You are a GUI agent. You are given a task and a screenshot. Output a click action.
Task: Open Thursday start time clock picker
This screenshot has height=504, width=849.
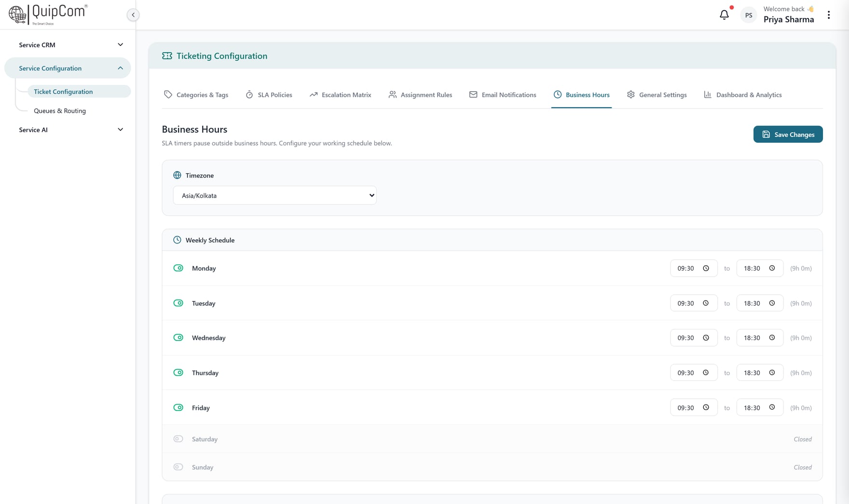click(x=706, y=372)
